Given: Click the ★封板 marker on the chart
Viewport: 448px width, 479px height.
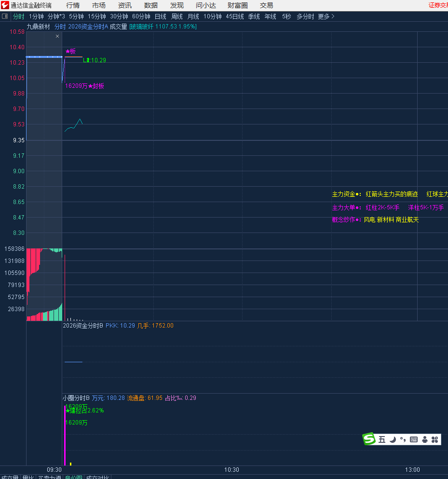Looking at the screenshot, I should pyautogui.click(x=96, y=86).
